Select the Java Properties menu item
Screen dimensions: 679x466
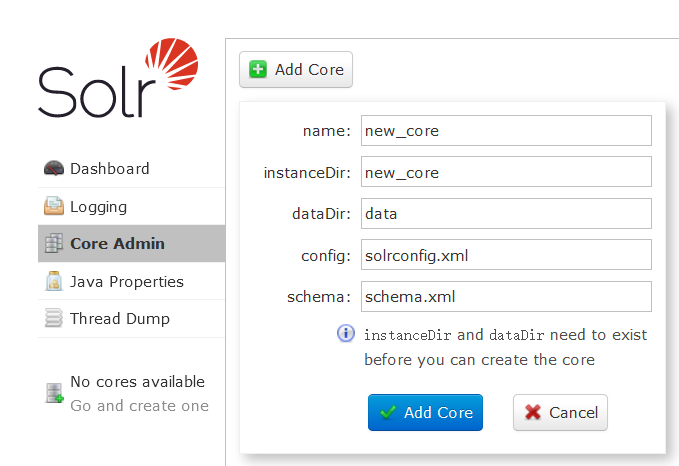[x=126, y=282]
